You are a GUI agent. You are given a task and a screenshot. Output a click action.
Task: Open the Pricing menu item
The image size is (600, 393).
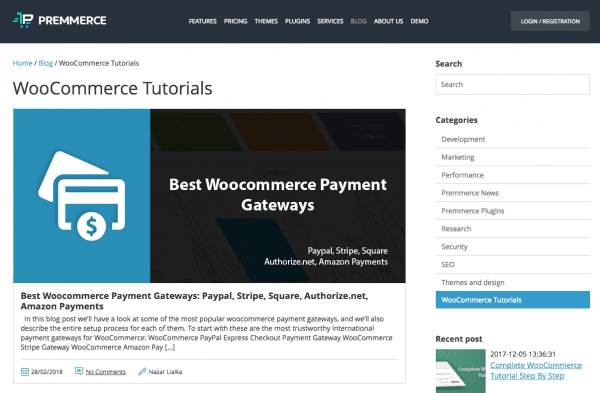(x=235, y=21)
